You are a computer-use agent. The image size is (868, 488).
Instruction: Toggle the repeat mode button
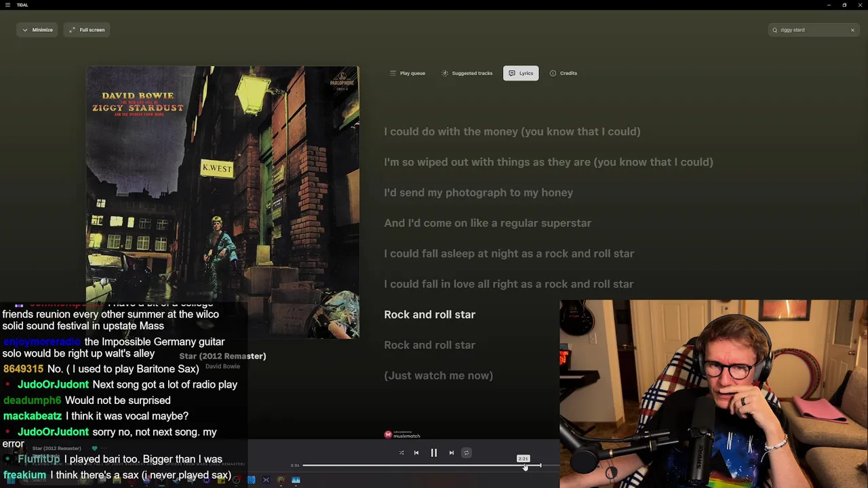pyautogui.click(x=467, y=453)
